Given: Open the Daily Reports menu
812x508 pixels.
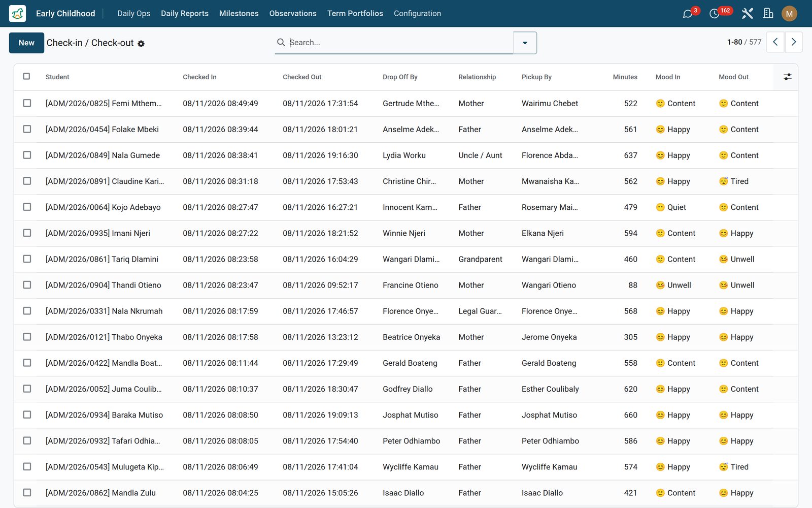Looking at the screenshot, I should pos(185,14).
